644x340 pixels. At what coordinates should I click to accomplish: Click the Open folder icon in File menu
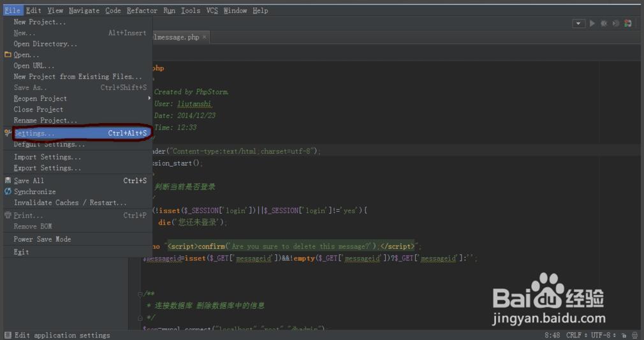click(8, 54)
